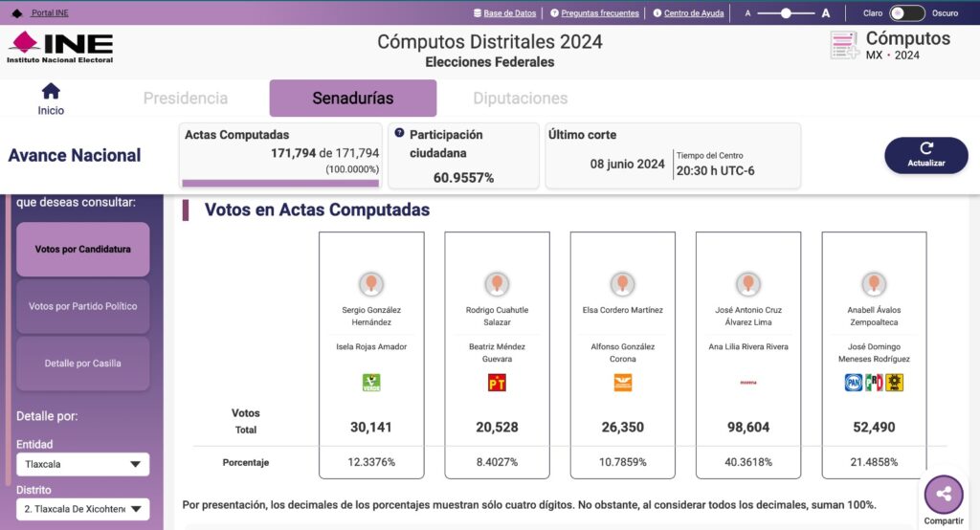Screen dimensions: 980x530
Task: Expand the Entidad dropdown showing Tlaxcala
Action: pyautogui.click(x=83, y=465)
